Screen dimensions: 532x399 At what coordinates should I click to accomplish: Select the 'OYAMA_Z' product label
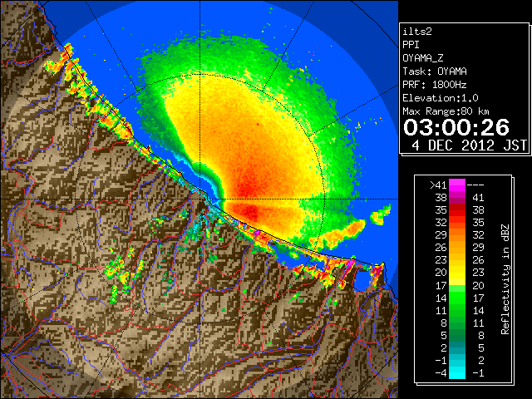pos(423,58)
